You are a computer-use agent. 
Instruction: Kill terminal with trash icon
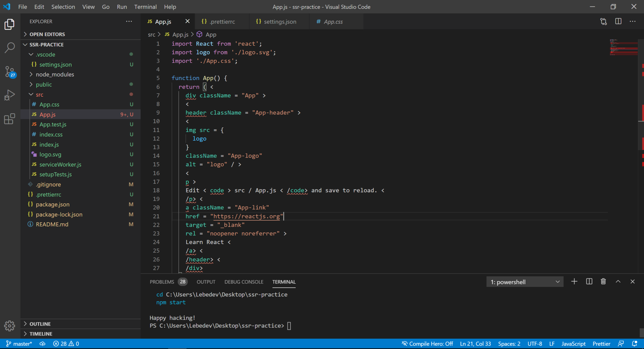(x=603, y=281)
